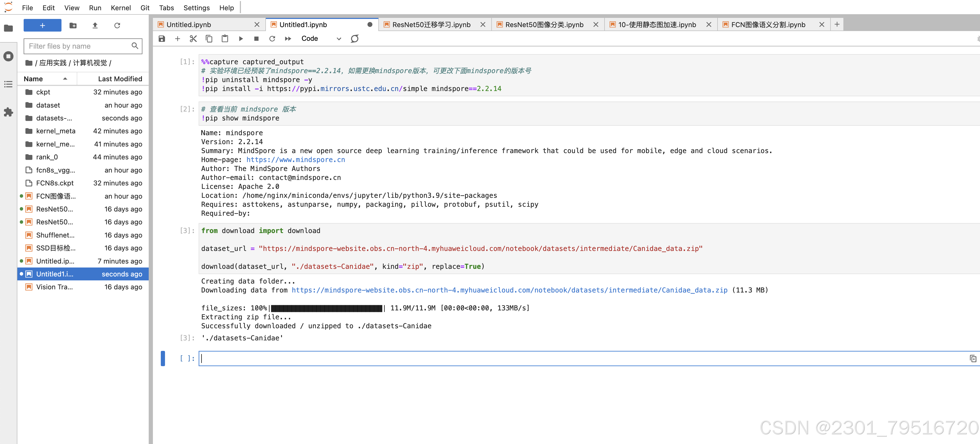This screenshot has width=980, height=444.
Task: Interrupt the kernel with the stop icon
Action: point(256,38)
